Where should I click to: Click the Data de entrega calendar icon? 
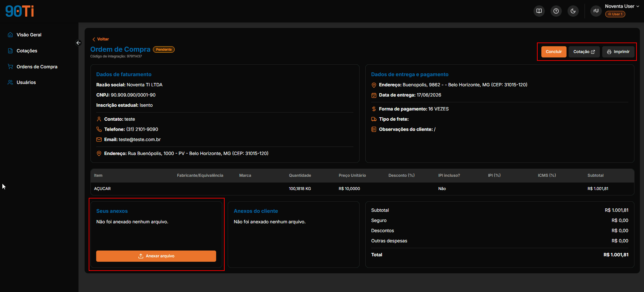[374, 95]
